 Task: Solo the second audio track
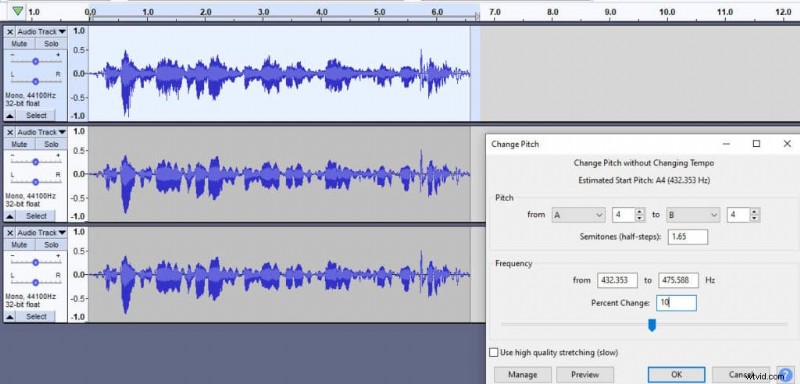[51, 144]
